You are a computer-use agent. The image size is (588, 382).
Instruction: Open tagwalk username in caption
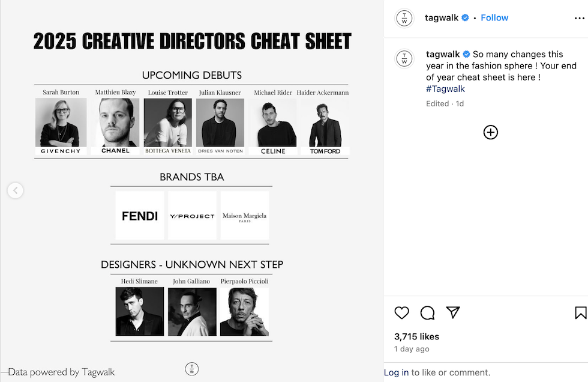pyautogui.click(x=442, y=55)
